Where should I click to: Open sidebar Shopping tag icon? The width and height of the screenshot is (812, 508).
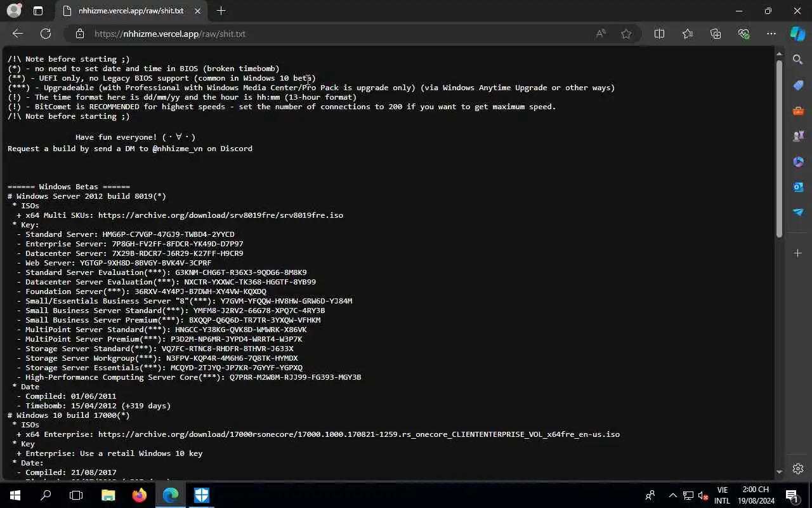[x=798, y=85]
